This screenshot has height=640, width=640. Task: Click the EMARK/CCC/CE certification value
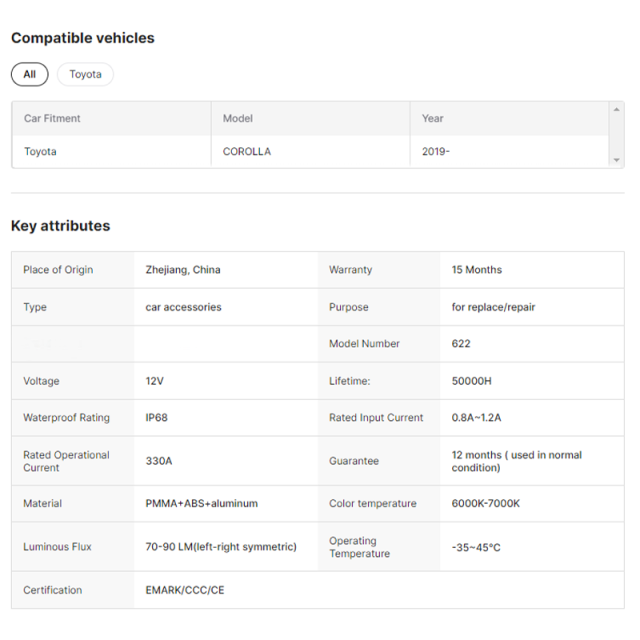coord(185,590)
